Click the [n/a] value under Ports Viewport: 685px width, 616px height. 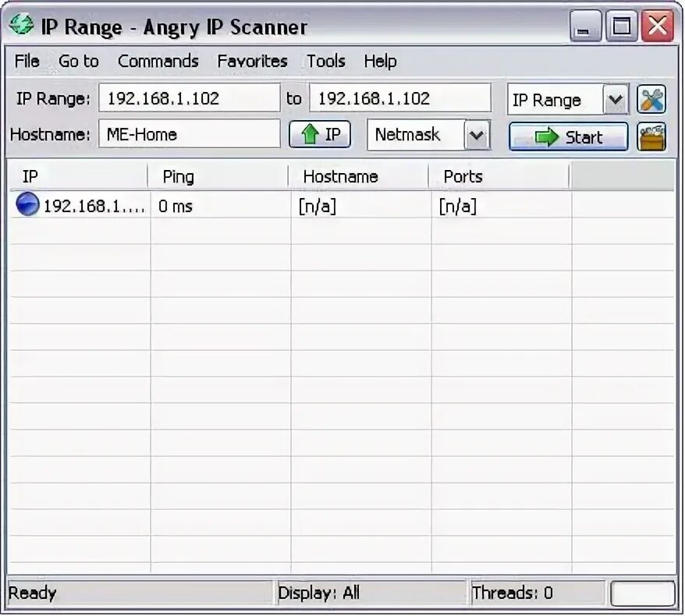click(457, 206)
